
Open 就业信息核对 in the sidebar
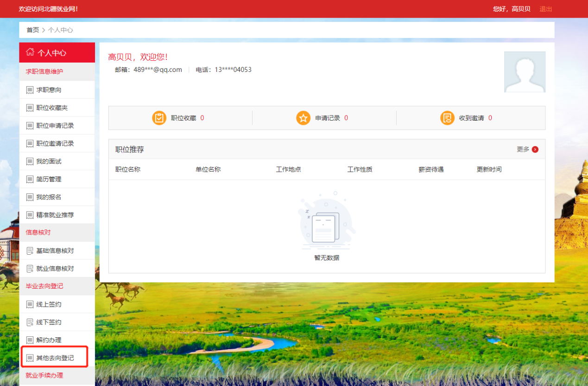[x=55, y=269]
